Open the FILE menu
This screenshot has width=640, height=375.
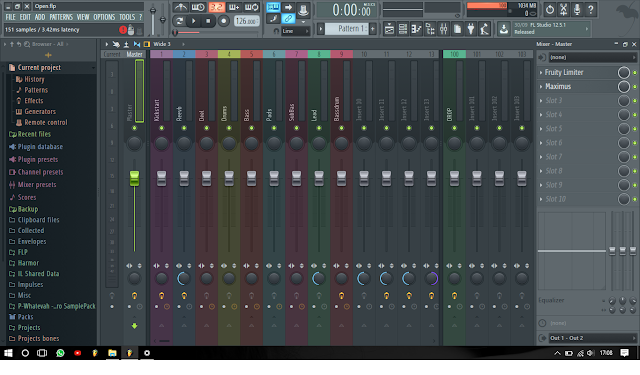pyautogui.click(x=11, y=17)
